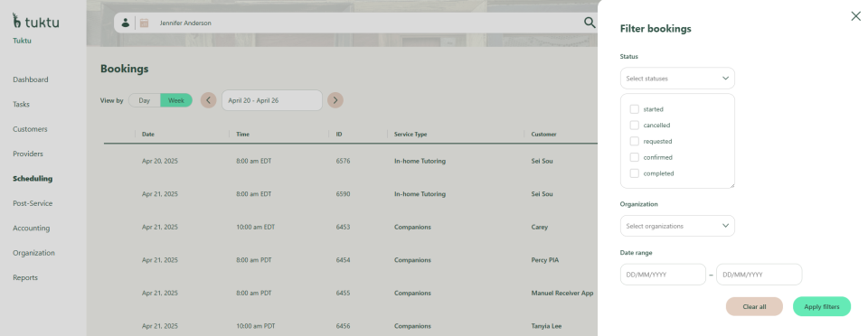Check the confirmed status checkbox

[x=635, y=157]
